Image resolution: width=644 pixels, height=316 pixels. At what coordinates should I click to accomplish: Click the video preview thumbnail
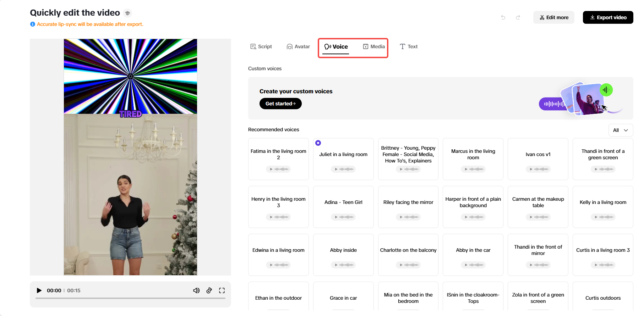[130, 157]
